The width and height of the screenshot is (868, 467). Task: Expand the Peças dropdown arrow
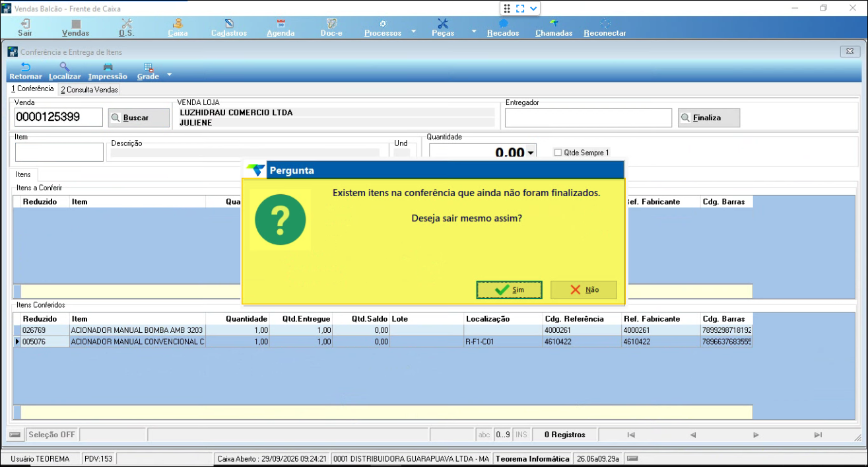473,31
